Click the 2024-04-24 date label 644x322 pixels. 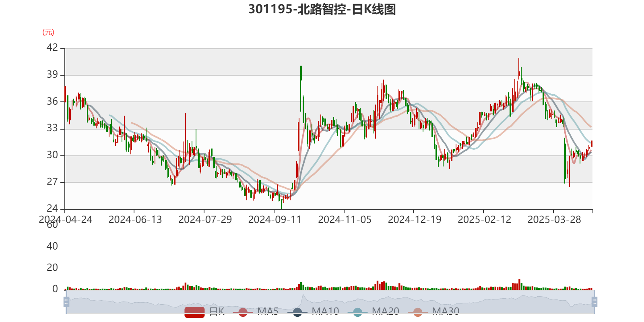65,219
